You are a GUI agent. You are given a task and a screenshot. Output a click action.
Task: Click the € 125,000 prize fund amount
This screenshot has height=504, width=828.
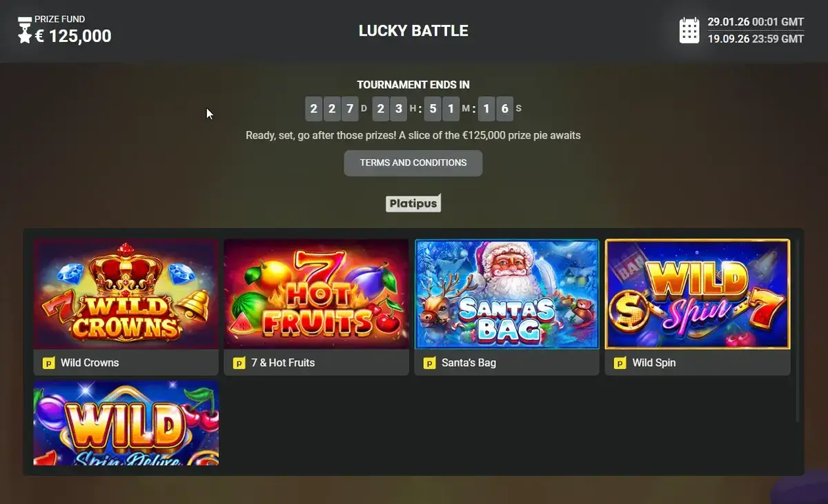tap(73, 37)
